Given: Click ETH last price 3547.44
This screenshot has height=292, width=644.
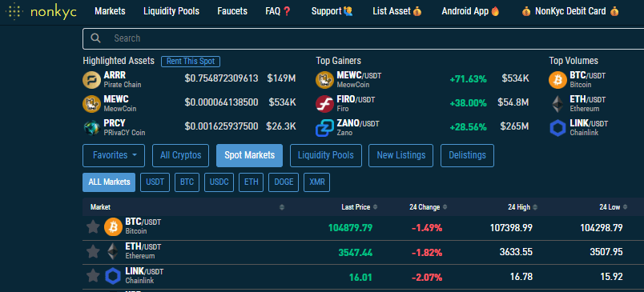Looking at the screenshot, I should (x=356, y=252).
